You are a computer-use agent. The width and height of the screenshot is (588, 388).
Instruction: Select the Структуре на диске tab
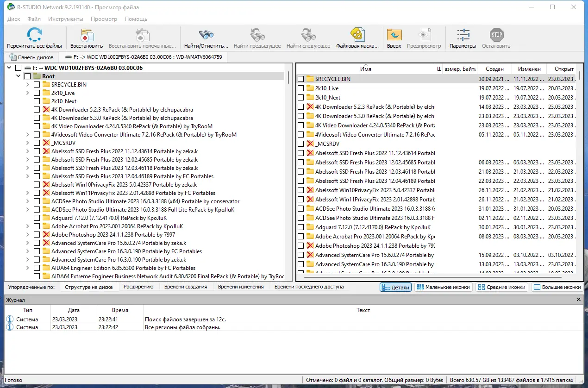pos(89,287)
